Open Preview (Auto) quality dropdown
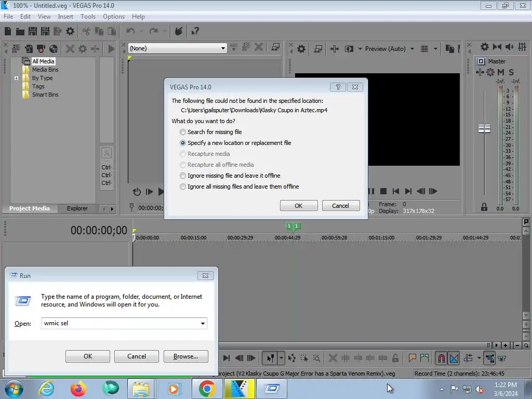Image resolution: width=532 pixels, height=399 pixels. point(412,49)
